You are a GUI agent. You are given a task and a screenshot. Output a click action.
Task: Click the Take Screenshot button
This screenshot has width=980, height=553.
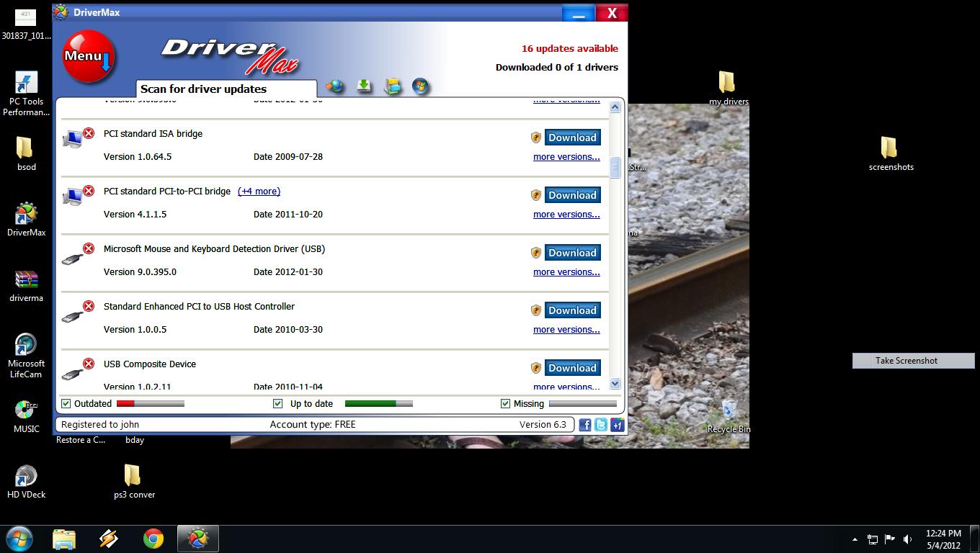pos(914,361)
